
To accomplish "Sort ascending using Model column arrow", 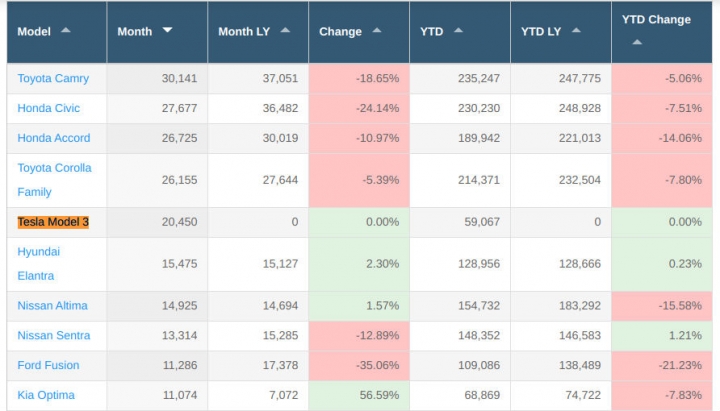I will click(x=66, y=30).
